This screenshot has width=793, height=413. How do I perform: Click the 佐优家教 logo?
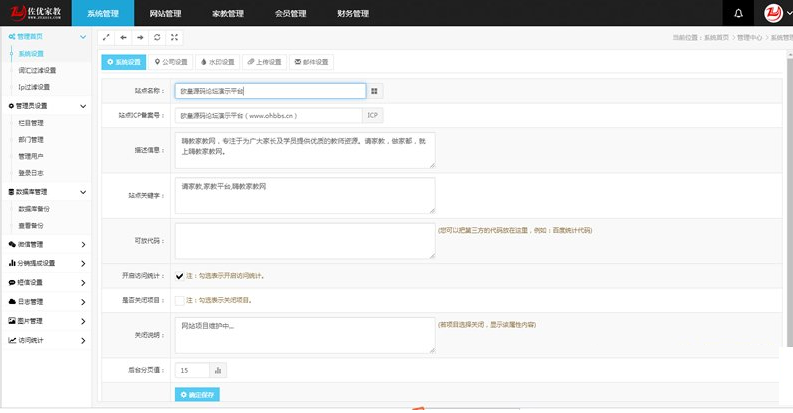point(35,13)
